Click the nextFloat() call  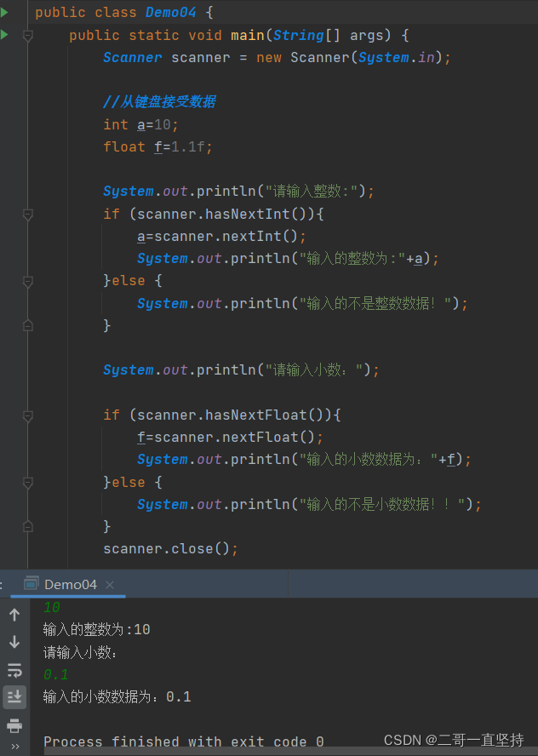tap(268, 438)
